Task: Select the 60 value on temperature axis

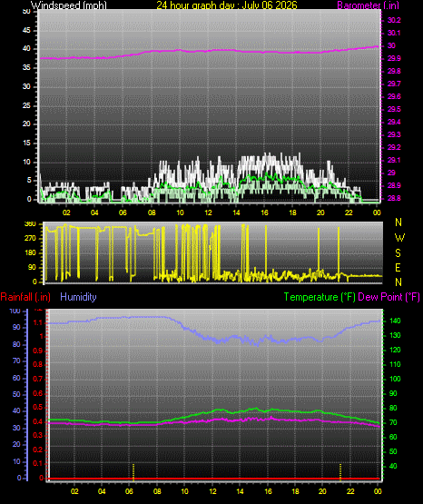Action: pyautogui.click(x=393, y=437)
